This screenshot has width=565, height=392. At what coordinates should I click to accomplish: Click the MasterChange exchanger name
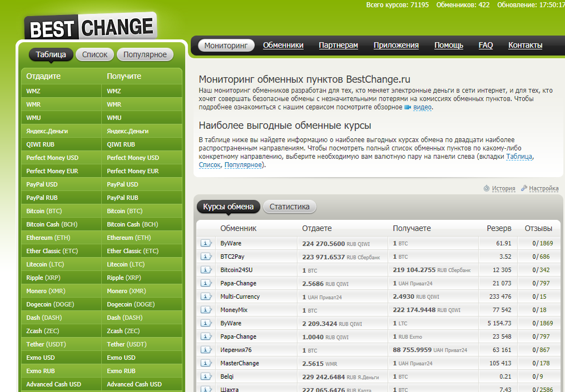pos(239,363)
